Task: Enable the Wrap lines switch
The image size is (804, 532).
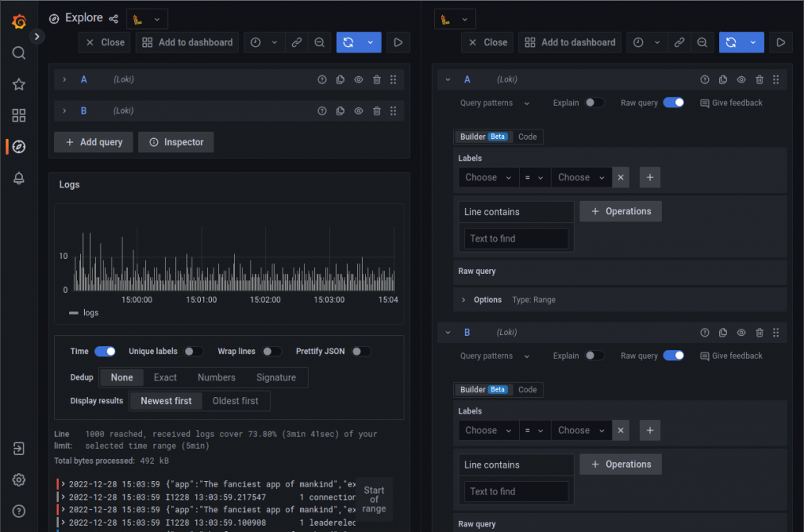Action: click(x=272, y=351)
